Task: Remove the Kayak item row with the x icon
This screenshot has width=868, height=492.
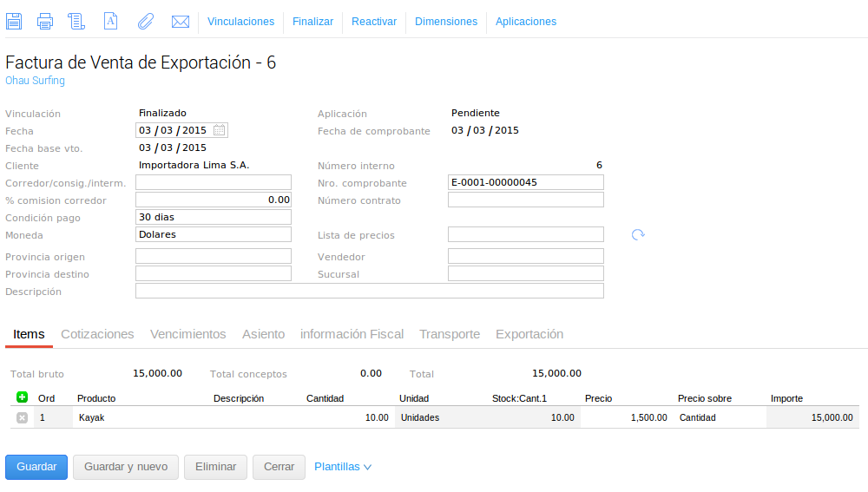Action: click(23, 418)
